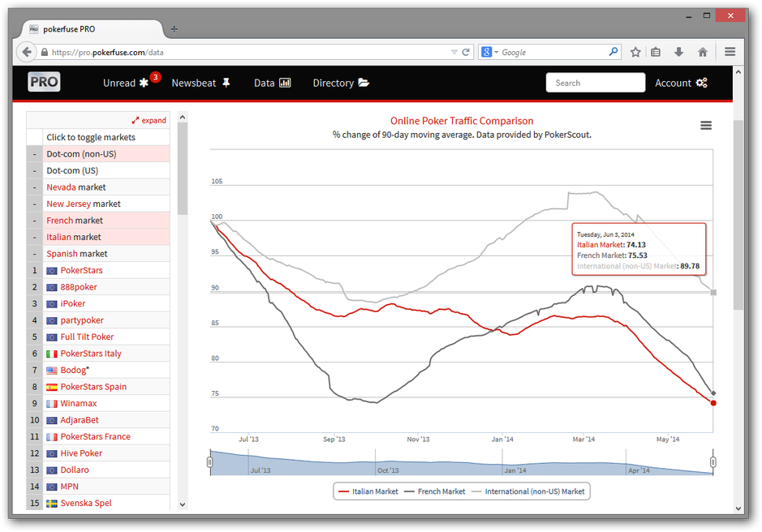Click the flag icon beside Dollaro
The image size is (762, 532).
click(x=51, y=470)
